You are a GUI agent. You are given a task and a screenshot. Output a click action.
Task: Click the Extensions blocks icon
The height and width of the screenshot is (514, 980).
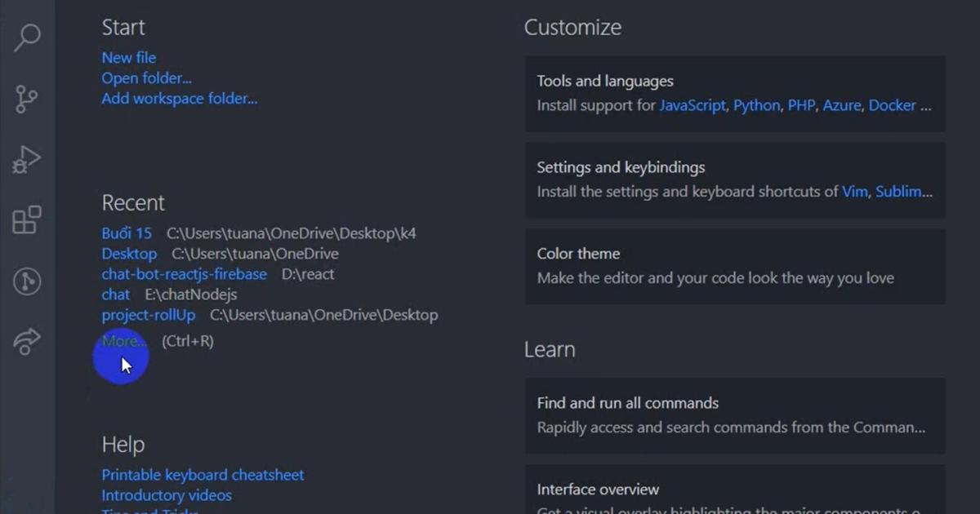click(27, 219)
